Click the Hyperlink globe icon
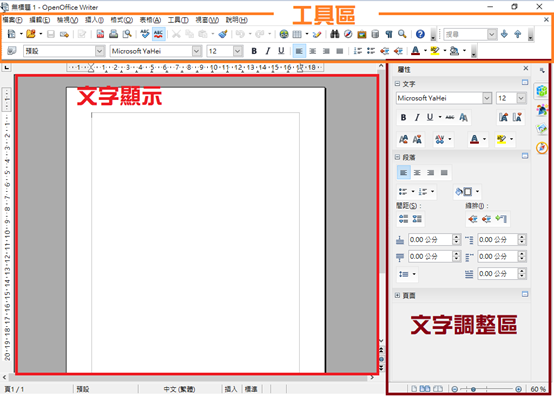This screenshot has height=397, width=554. click(284, 34)
